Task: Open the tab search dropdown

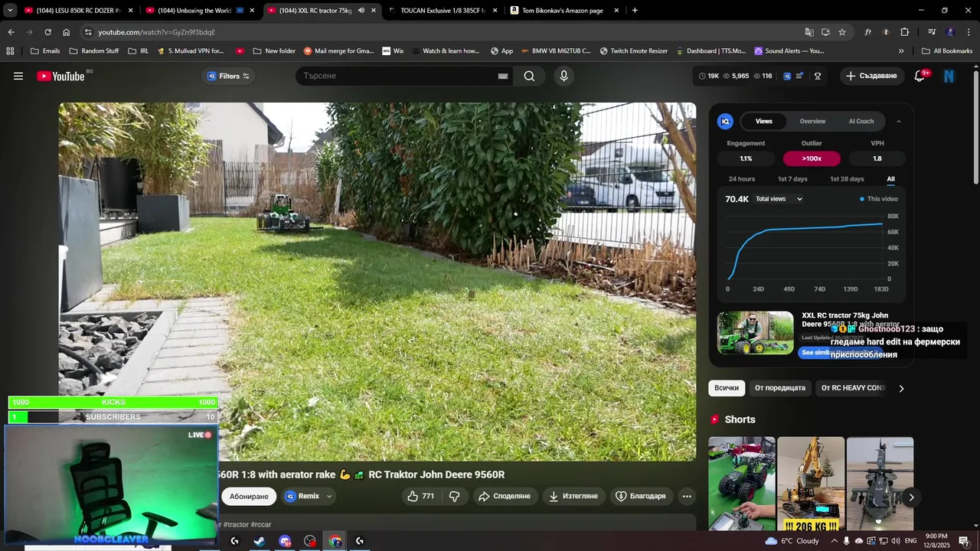Action: 9,11
